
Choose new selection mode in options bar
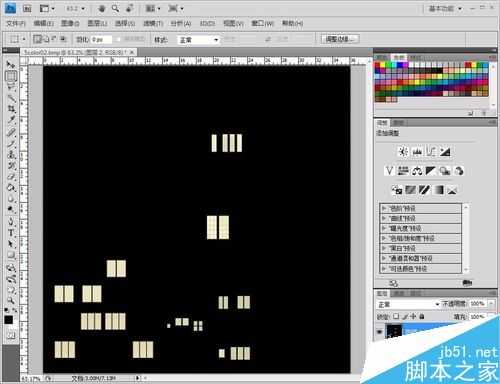tap(37, 39)
